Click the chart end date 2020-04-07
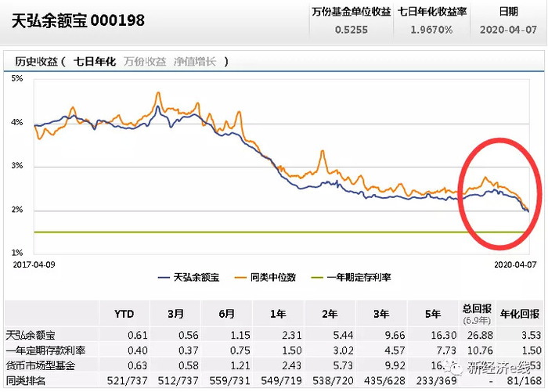The height and width of the screenshot is (392, 548). point(515,264)
